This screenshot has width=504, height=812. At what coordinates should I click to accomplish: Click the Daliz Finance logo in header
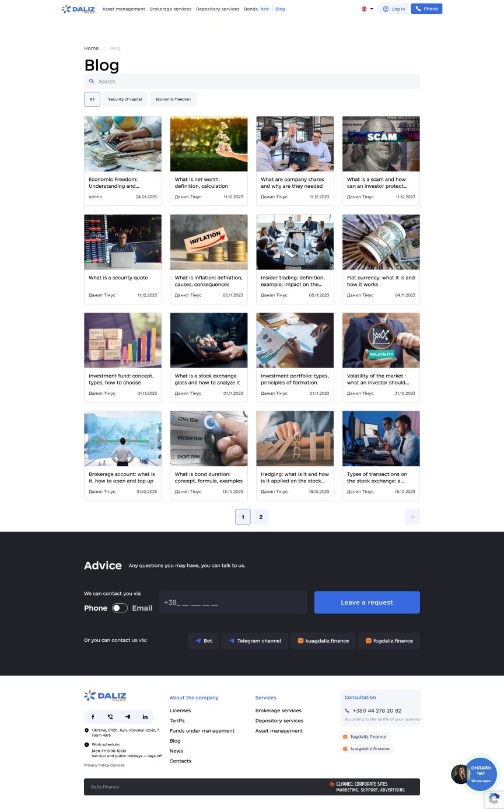(78, 9)
